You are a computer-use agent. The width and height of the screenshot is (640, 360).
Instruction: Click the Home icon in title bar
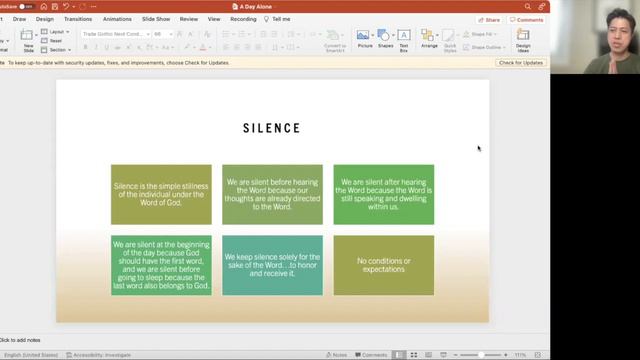coord(44,7)
